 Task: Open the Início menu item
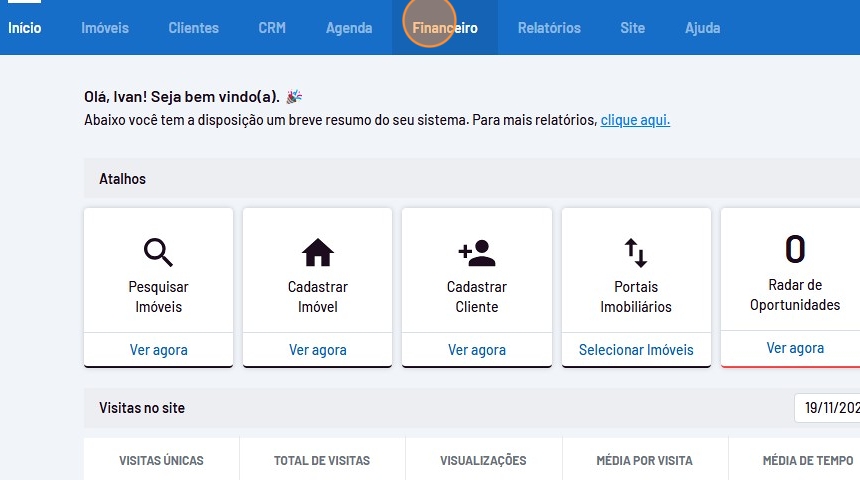point(25,28)
